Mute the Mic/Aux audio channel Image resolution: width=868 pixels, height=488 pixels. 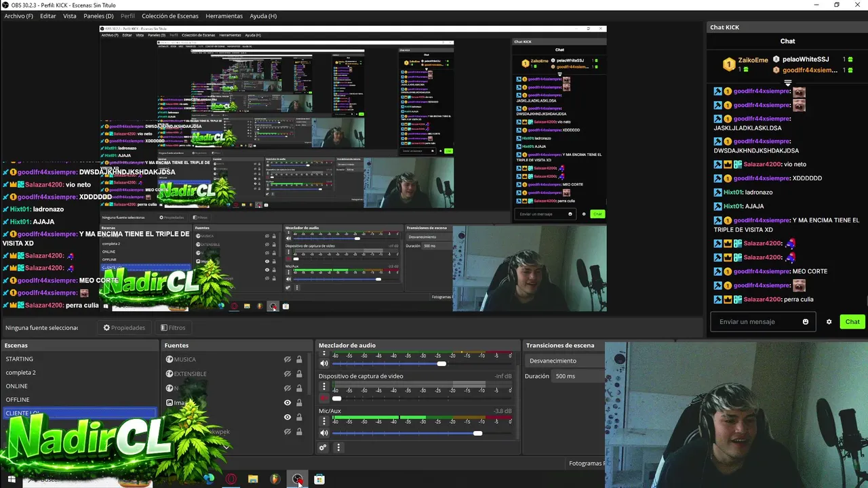pos(324,432)
